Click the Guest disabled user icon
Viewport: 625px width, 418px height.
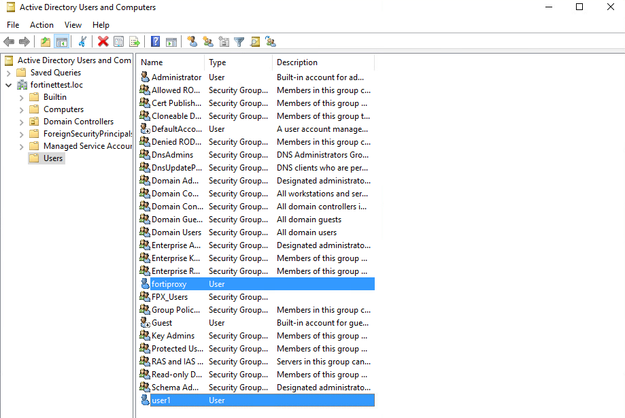point(145,322)
